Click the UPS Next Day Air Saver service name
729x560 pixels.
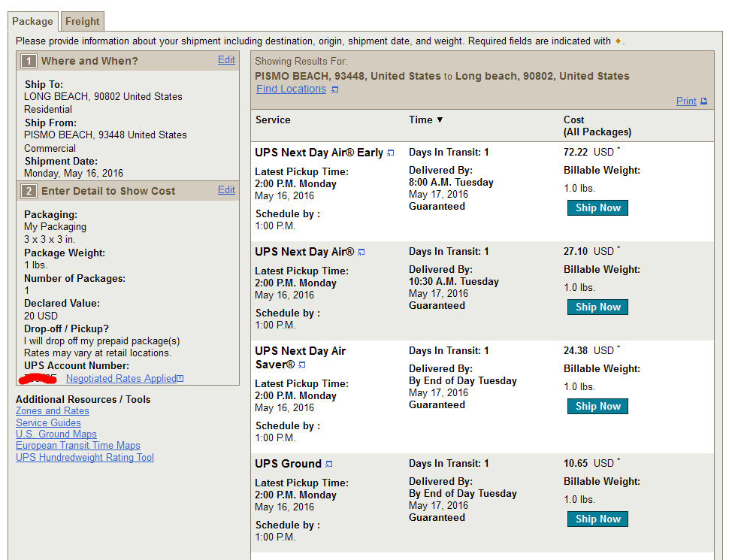pyautogui.click(x=301, y=358)
